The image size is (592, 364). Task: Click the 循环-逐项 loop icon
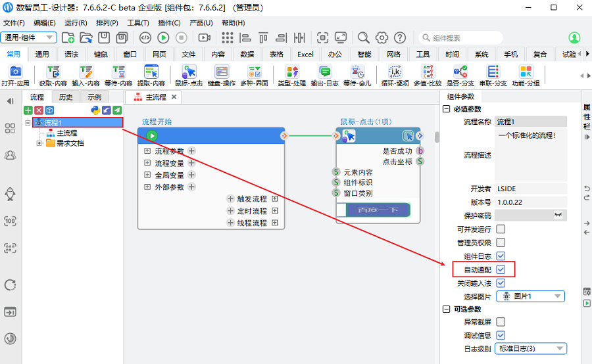395,72
